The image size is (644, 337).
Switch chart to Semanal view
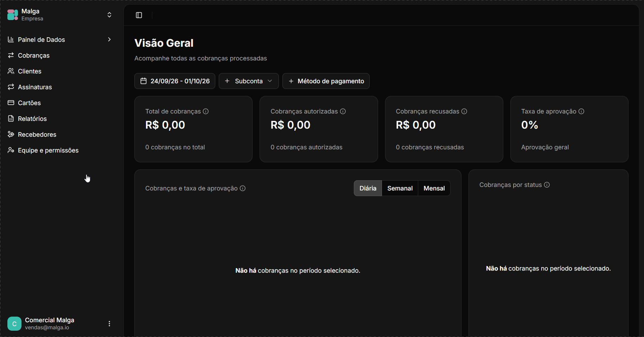400,188
